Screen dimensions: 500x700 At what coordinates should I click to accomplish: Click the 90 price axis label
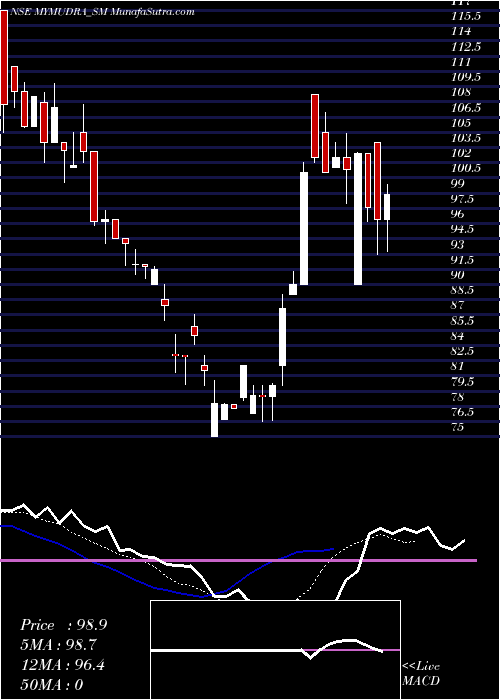point(458,275)
